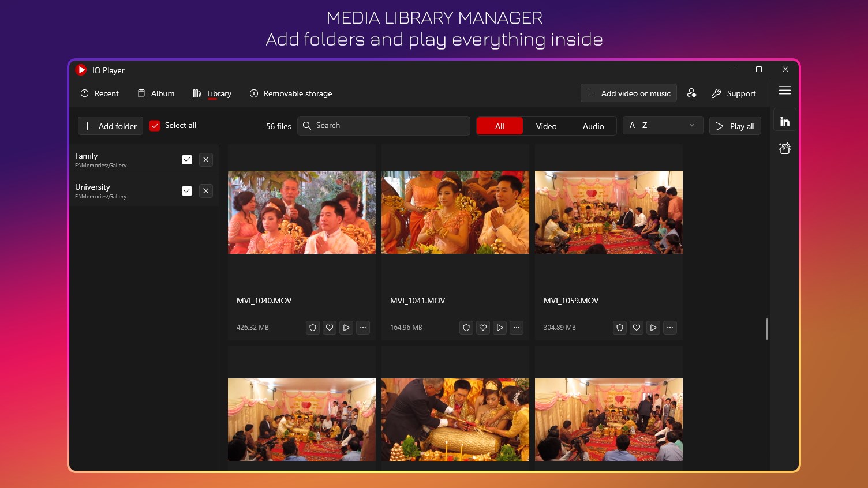Select the Library tab
Image resolution: width=868 pixels, height=488 pixels.
pos(212,93)
